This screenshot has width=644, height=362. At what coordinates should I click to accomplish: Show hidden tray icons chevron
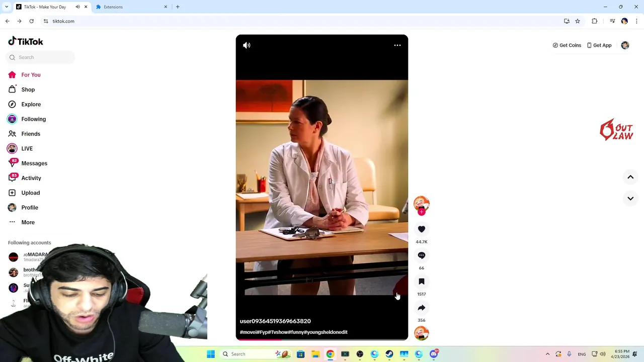point(547,354)
